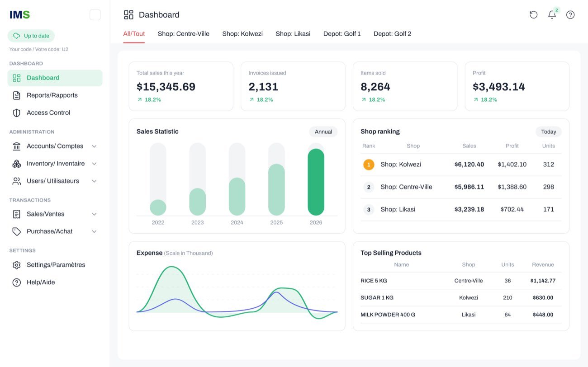Switch to Depot: Golf 1 tab
The width and height of the screenshot is (588, 367).
click(342, 34)
